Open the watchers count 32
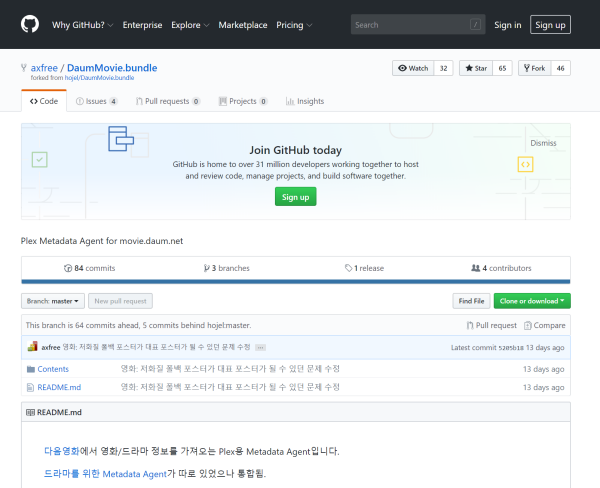The height and width of the screenshot is (488, 600). [x=443, y=68]
